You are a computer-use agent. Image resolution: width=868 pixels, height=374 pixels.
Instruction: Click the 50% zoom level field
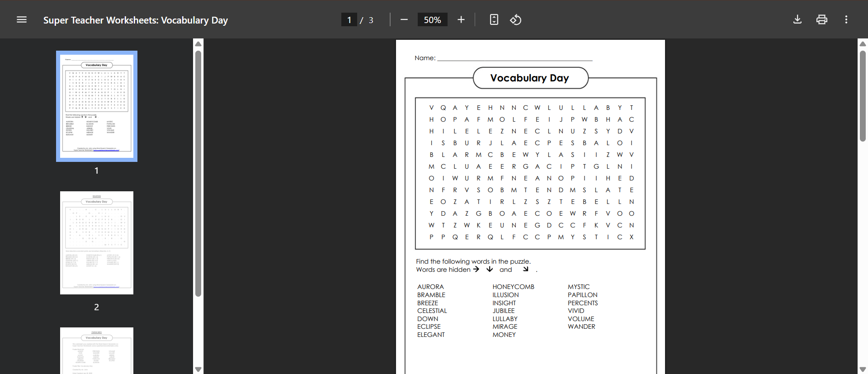click(x=432, y=20)
